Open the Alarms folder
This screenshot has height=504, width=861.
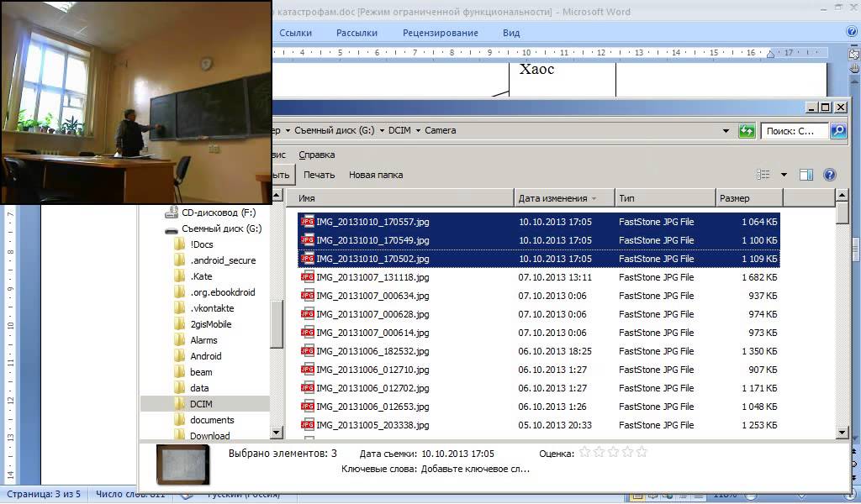click(x=203, y=340)
